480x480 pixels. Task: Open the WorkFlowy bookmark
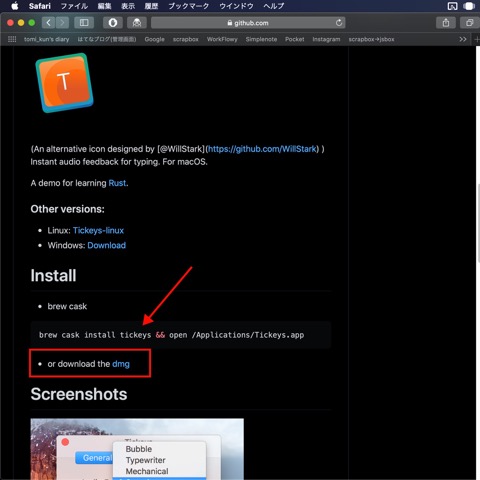[x=222, y=39]
